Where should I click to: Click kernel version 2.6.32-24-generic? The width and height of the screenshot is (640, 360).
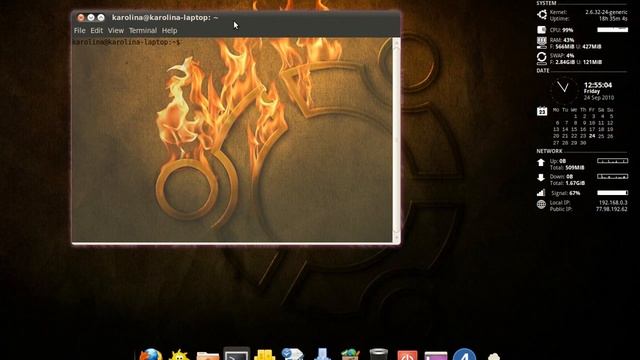pyautogui.click(x=606, y=12)
